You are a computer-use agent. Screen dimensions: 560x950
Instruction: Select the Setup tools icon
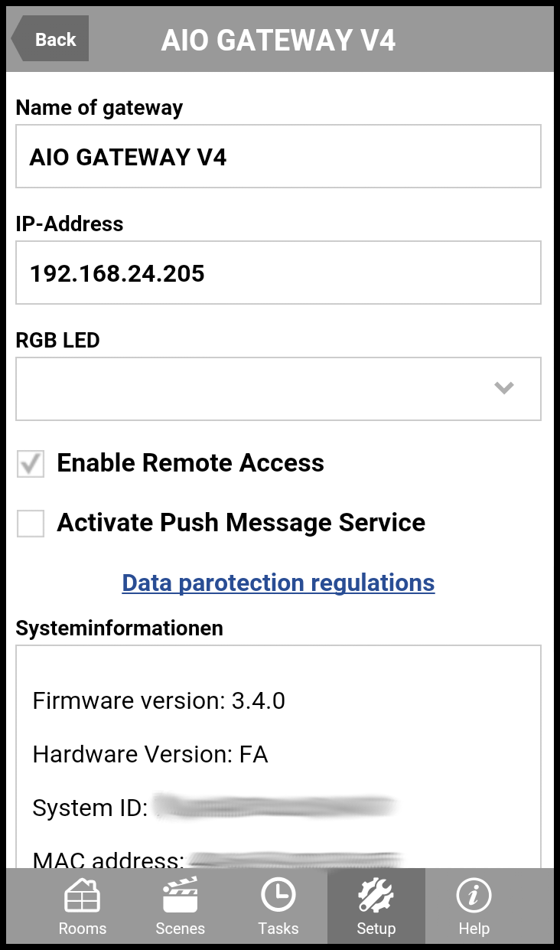coord(376,896)
